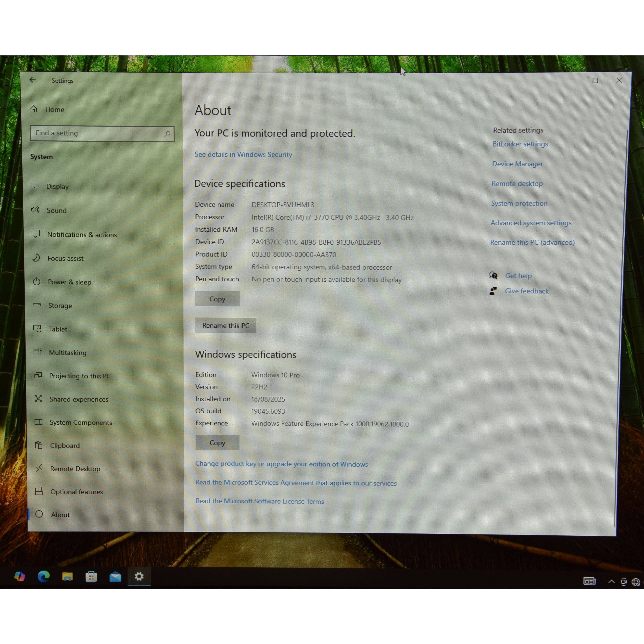Click Settings gear in taskbar
The width and height of the screenshot is (644, 644).
tap(139, 576)
